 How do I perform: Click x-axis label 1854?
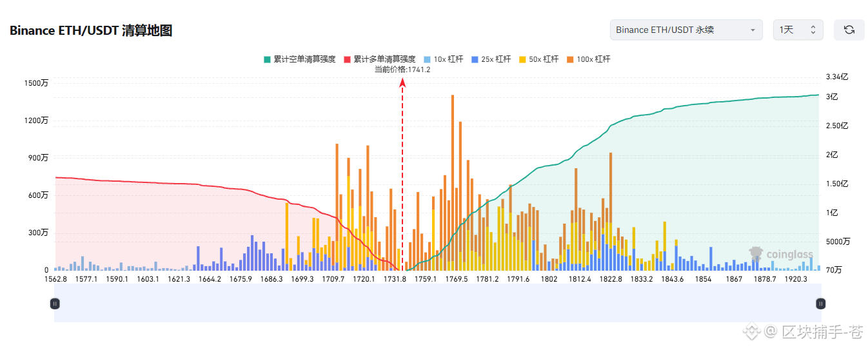704,279
